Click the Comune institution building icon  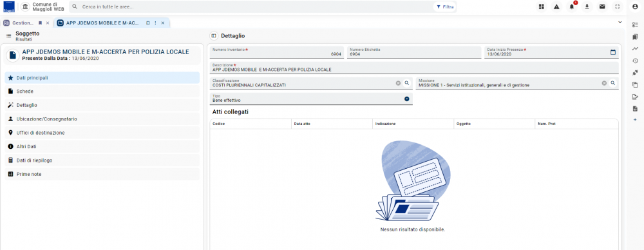point(26,7)
